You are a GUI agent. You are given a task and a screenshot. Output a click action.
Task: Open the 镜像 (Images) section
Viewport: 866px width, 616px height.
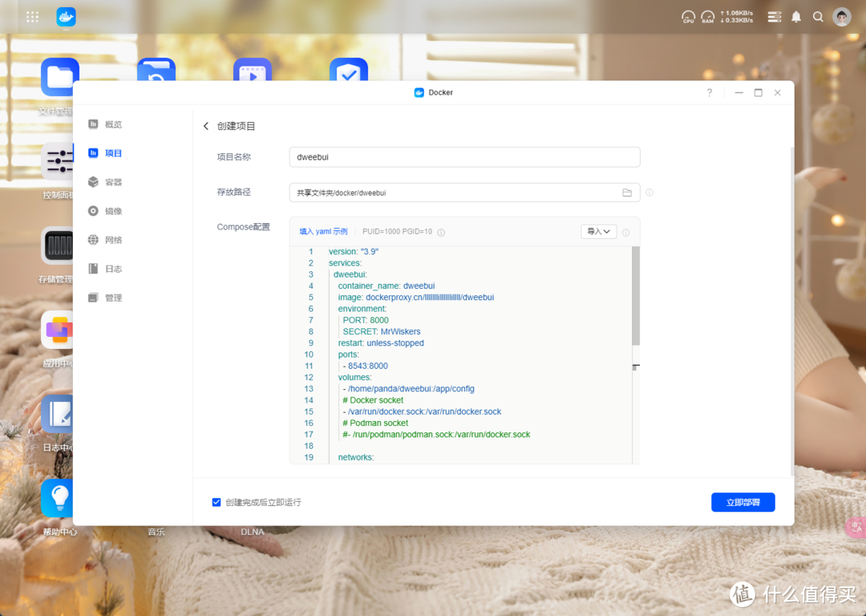tap(112, 211)
